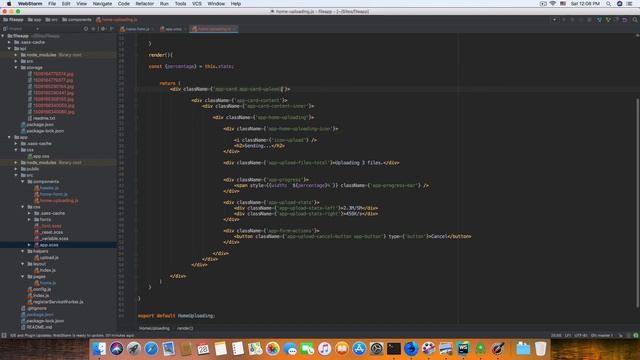Open iTunes from the dock
This screenshot has width=640, height=360.
point(324,349)
